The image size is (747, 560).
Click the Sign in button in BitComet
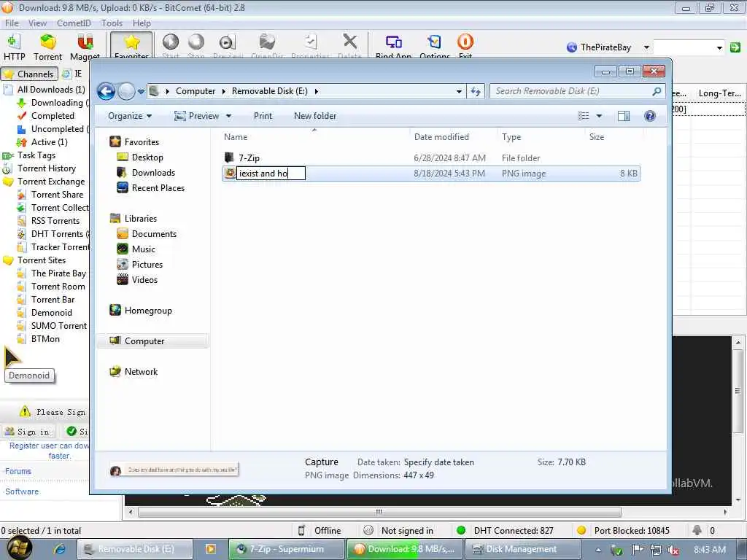28,432
